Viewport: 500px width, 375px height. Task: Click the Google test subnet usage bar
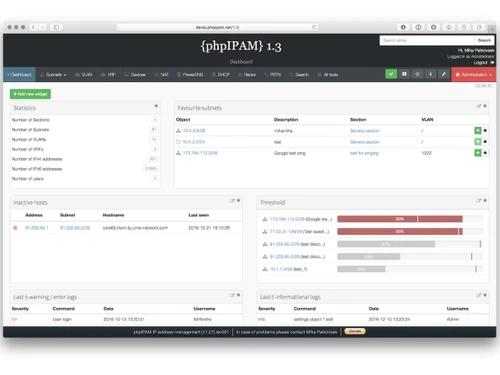[x=410, y=219]
